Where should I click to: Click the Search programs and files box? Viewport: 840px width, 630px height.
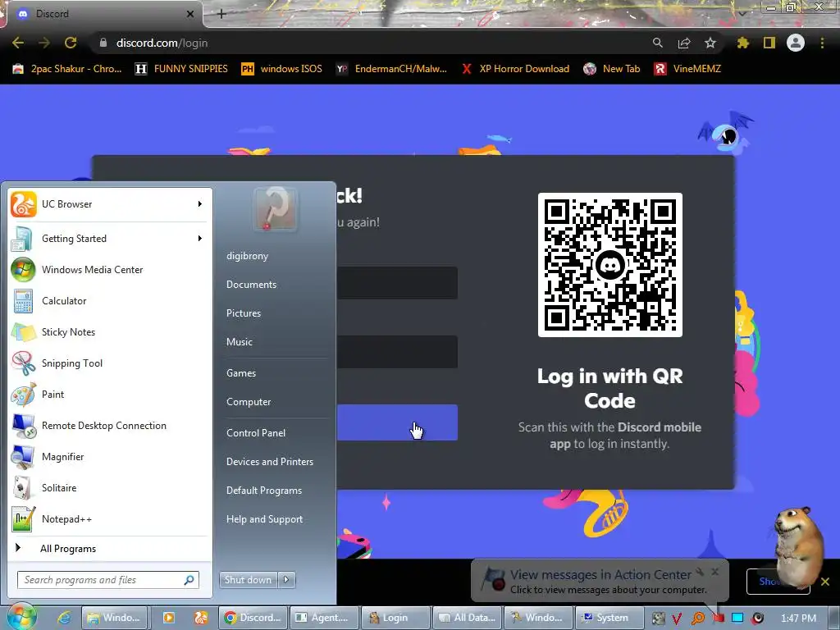pyautogui.click(x=108, y=580)
